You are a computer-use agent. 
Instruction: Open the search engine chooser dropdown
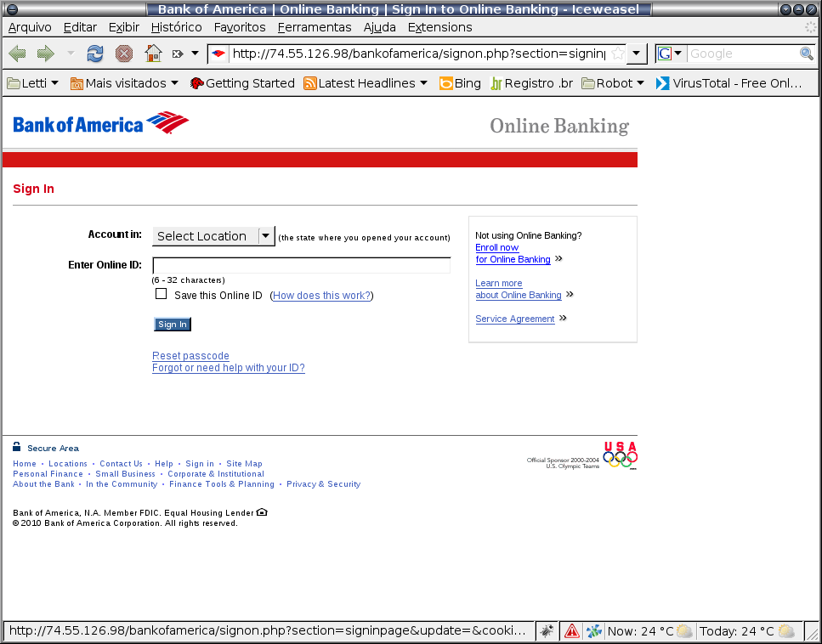[x=677, y=54]
